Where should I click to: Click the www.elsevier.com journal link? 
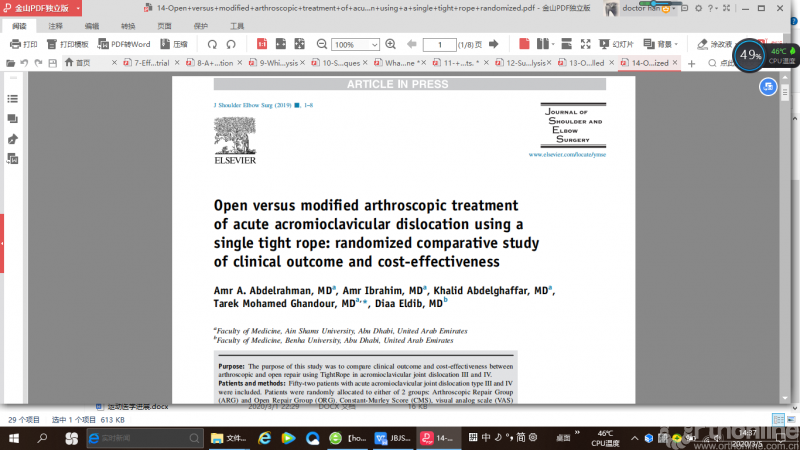(x=567, y=155)
